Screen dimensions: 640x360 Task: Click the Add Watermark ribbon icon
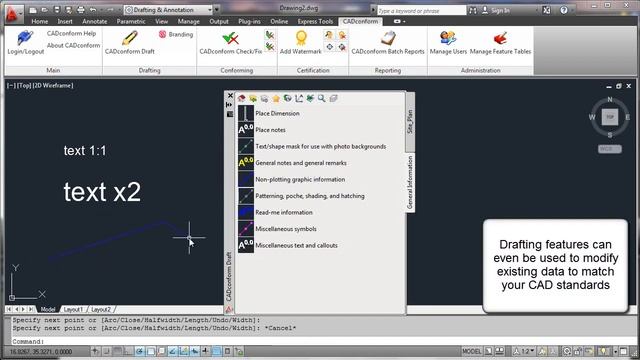(x=301, y=38)
